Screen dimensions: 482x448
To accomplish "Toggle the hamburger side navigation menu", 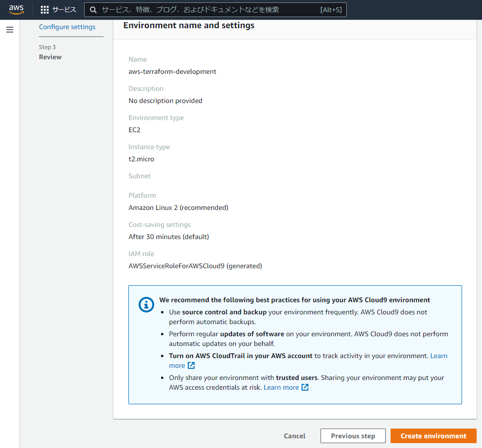I will 10,30.
